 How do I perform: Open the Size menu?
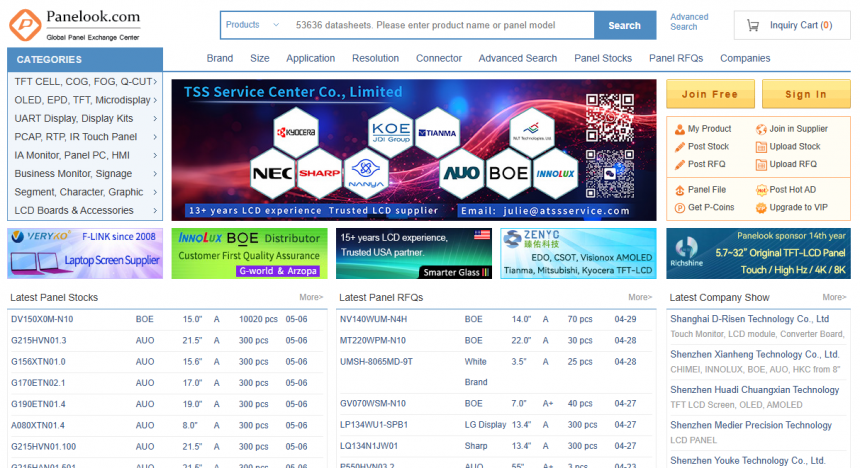click(260, 58)
